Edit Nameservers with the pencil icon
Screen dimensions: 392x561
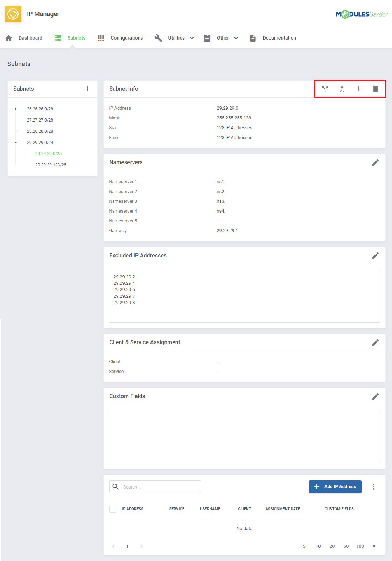coord(376,162)
